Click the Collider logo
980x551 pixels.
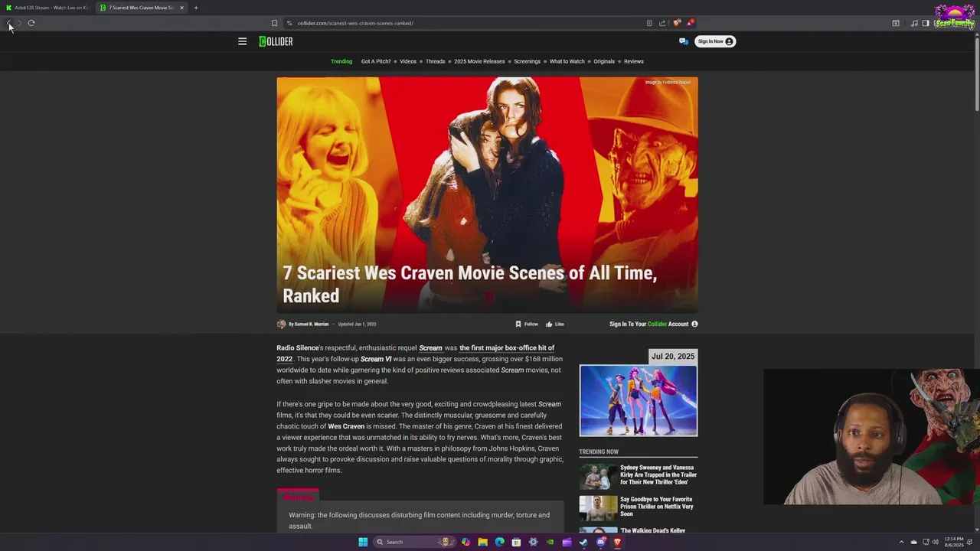click(276, 41)
